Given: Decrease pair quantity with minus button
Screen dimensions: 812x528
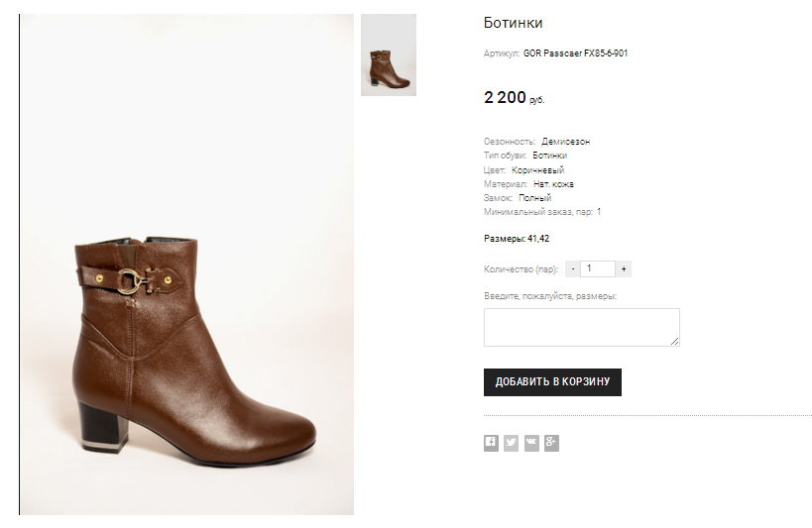Looking at the screenshot, I should (573, 268).
